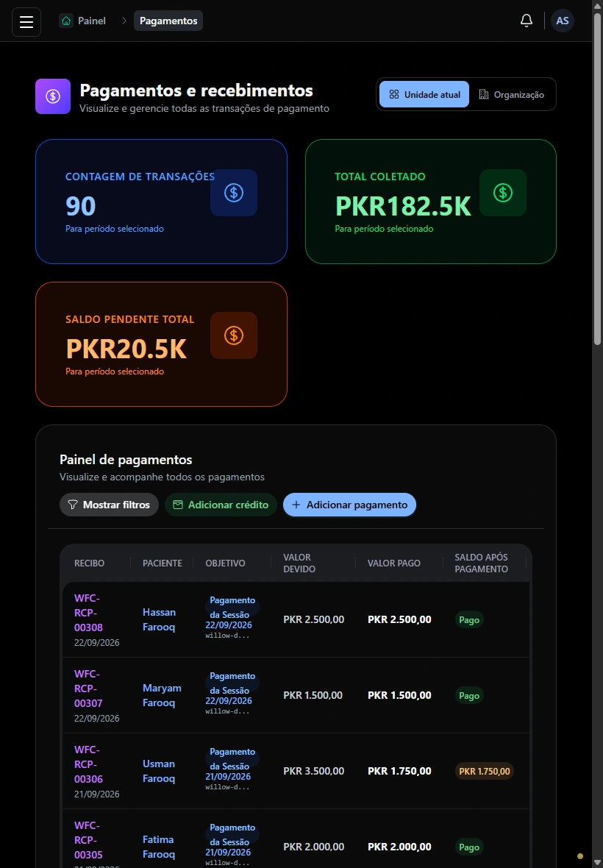This screenshot has height=868, width=603.
Task: Go to Painel breadcrumb
Action: point(83,21)
